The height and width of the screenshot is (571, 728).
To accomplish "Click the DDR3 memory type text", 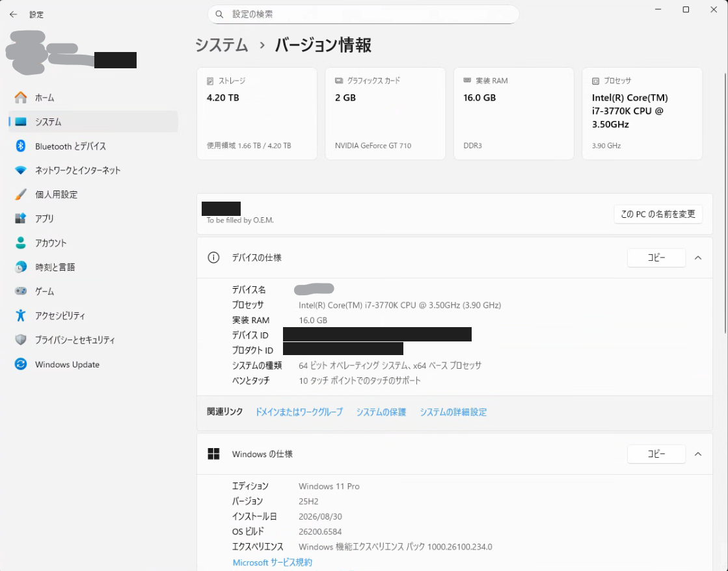I will pos(472,145).
